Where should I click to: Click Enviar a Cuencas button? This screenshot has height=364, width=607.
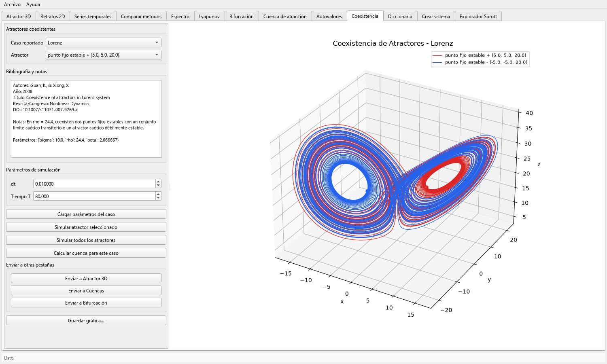pos(86,290)
